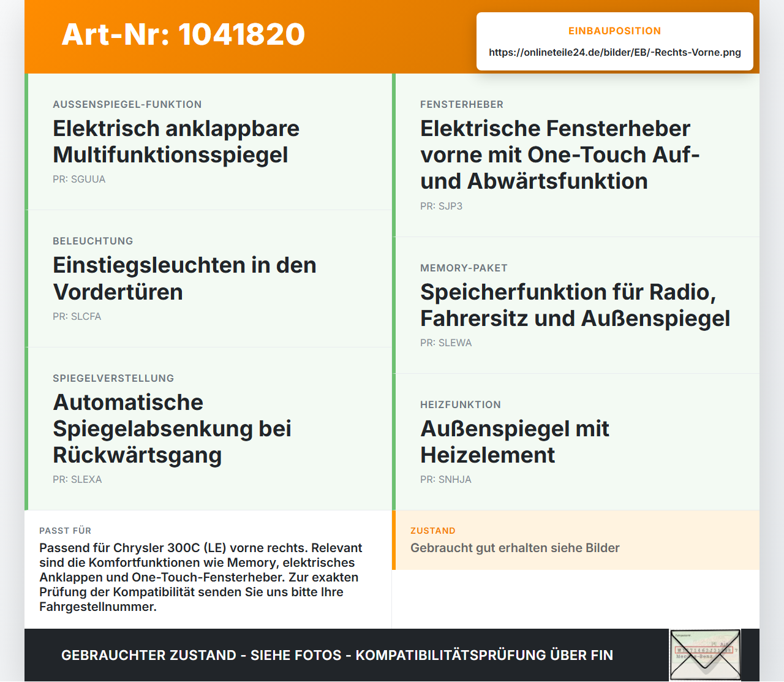Select Automatische Spiegelabsenkung bei Rückwärtsgang title
Viewport: 784px width, 682px height.
[172, 428]
